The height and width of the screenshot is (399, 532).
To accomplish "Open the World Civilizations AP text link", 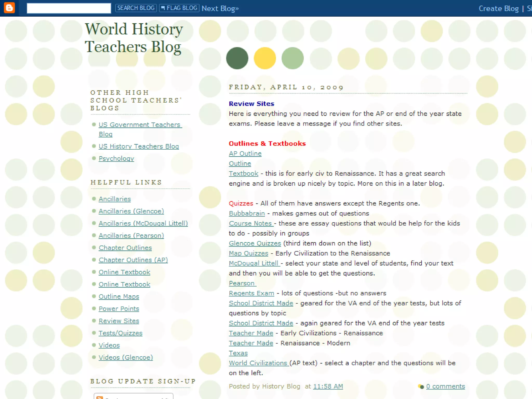I will click(258, 363).
